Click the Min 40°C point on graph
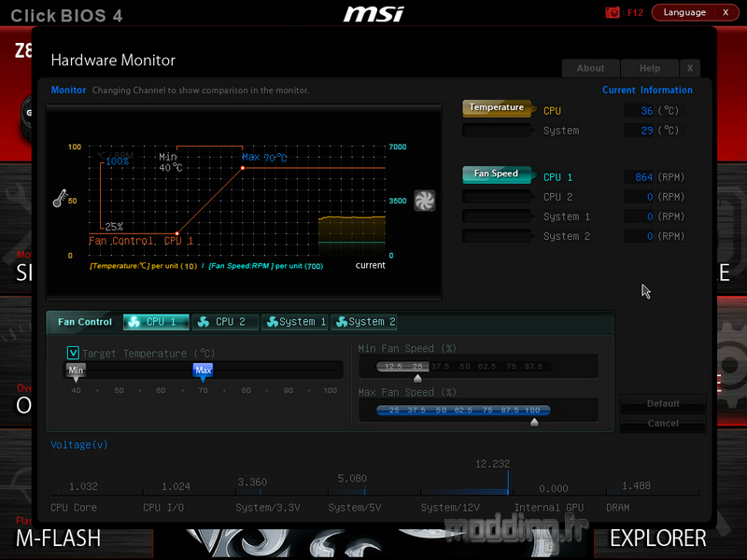Viewport: 747px width, 560px height. click(x=176, y=233)
